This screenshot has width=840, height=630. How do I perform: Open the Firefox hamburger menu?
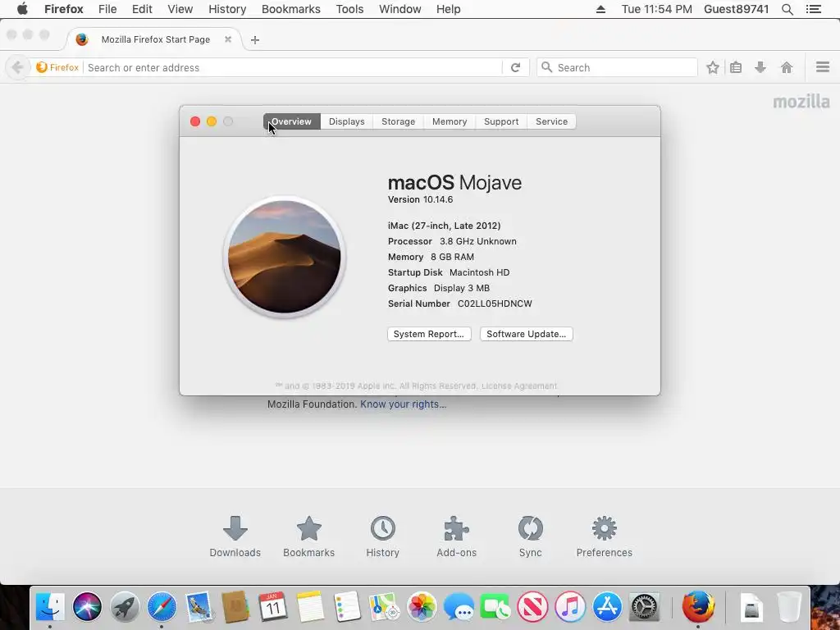point(823,67)
